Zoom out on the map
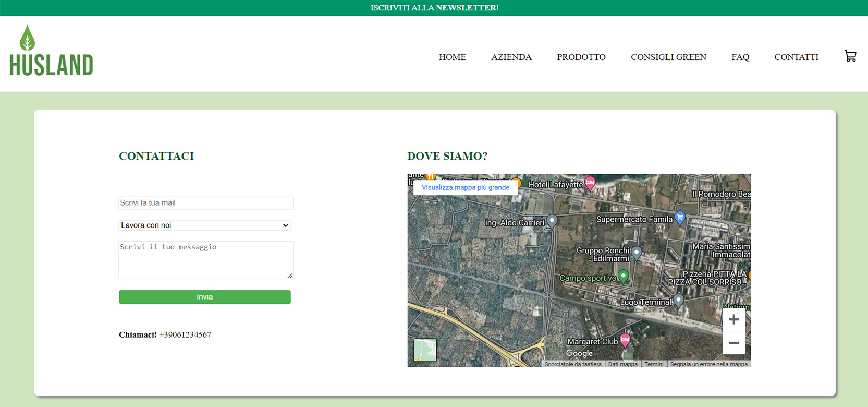 tap(733, 343)
